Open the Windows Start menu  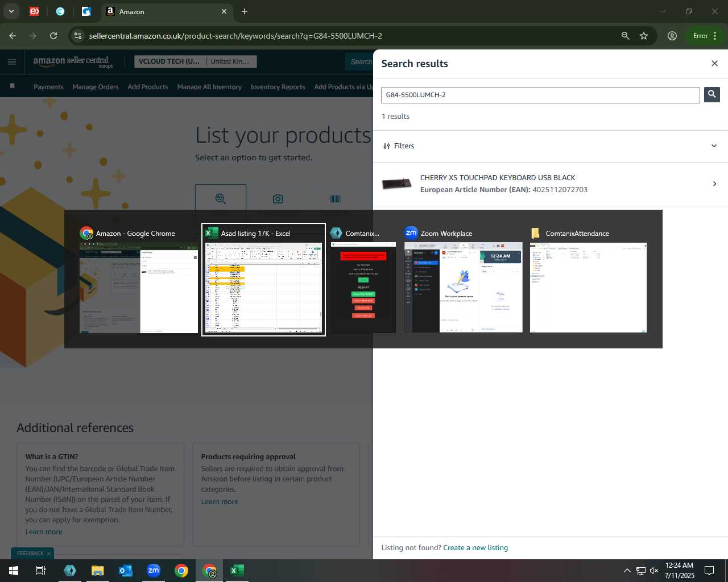(14, 571)
